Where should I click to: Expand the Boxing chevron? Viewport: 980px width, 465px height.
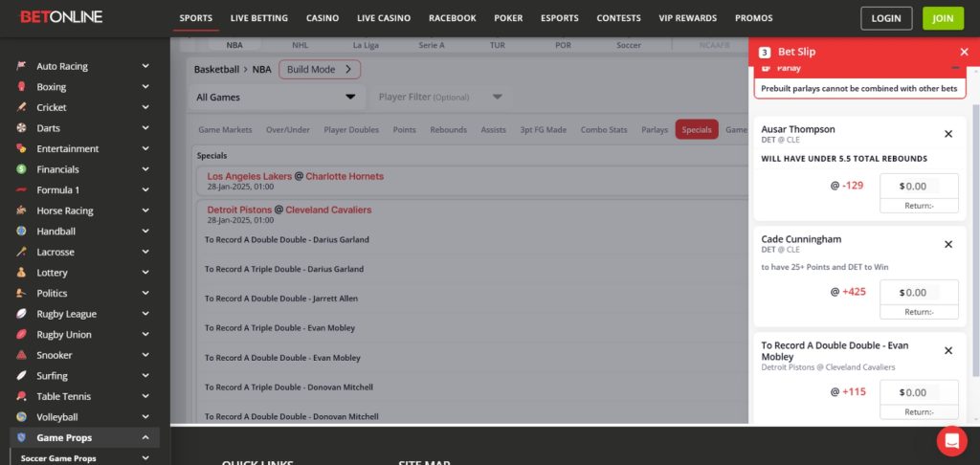(145, 86)
